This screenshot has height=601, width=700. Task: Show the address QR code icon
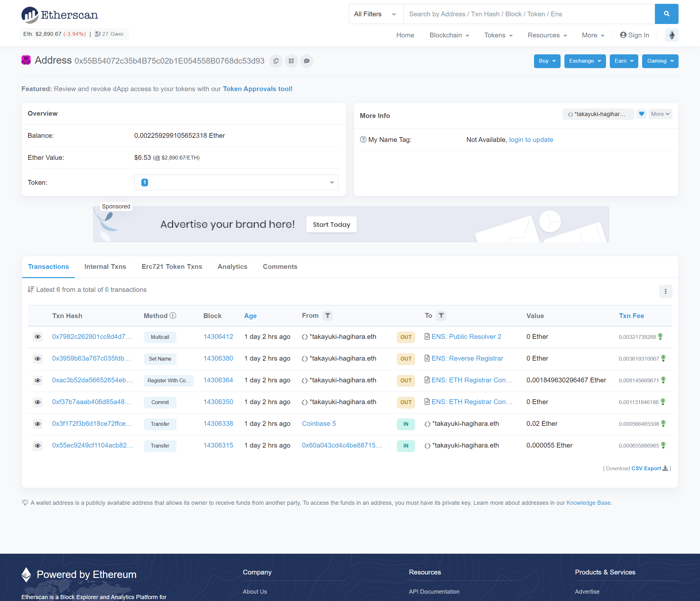[x=291, y=61]
